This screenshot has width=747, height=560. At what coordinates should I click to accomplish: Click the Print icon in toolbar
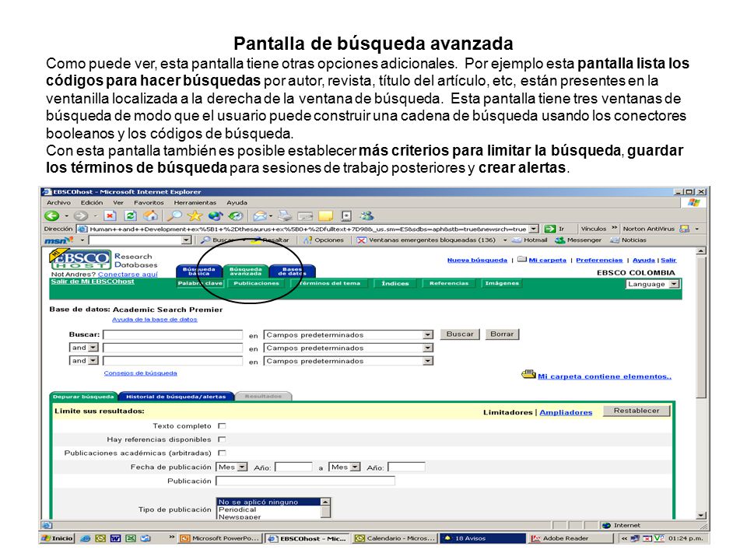point(285,215)
